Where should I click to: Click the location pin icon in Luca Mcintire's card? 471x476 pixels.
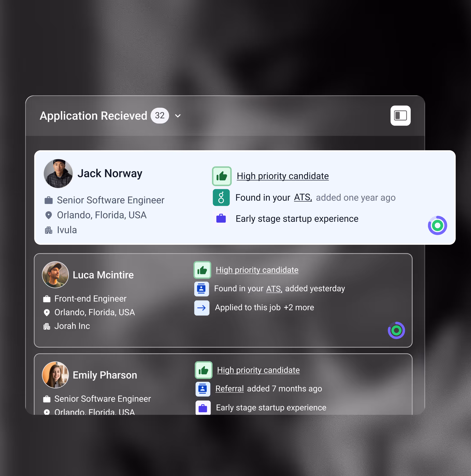pyautogui.click(x=47, y=313)
